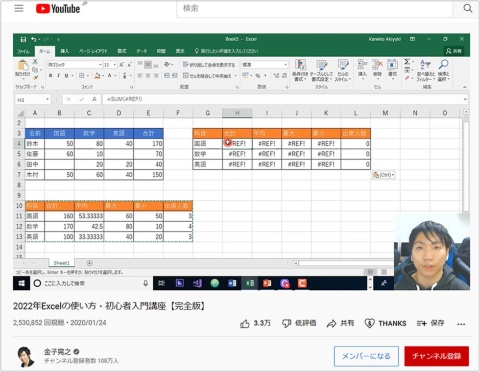Image resolution: width=480 pixels, height=372 pixels.
Task: Open the YouTube hamburger guide menu
Action: (x=19, y=8)
